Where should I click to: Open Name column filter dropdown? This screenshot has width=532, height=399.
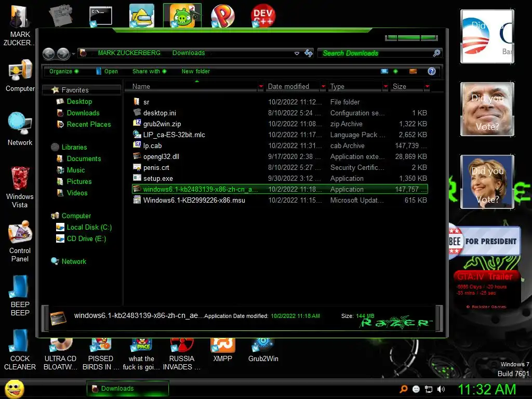point(261,87)
